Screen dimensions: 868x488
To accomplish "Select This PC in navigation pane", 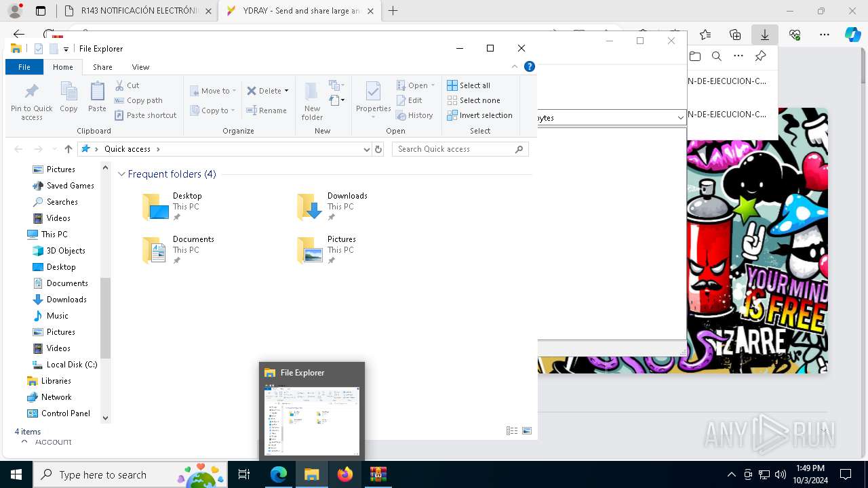I will 47,235.
